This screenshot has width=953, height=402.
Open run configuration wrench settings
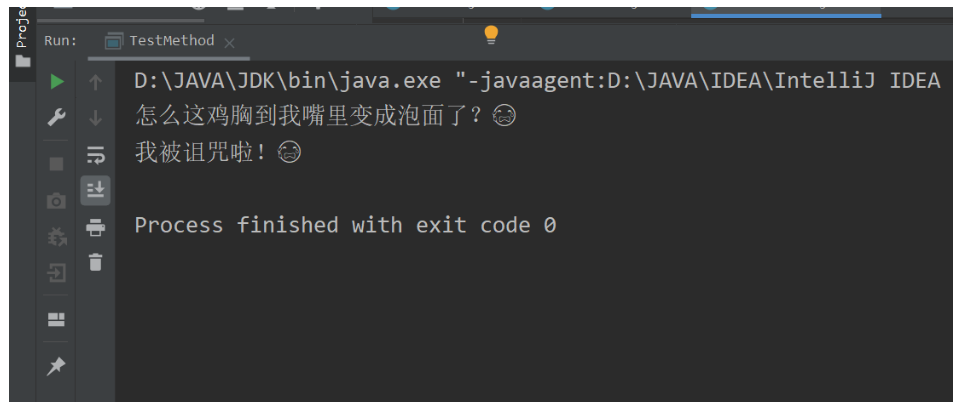[57, 118]
